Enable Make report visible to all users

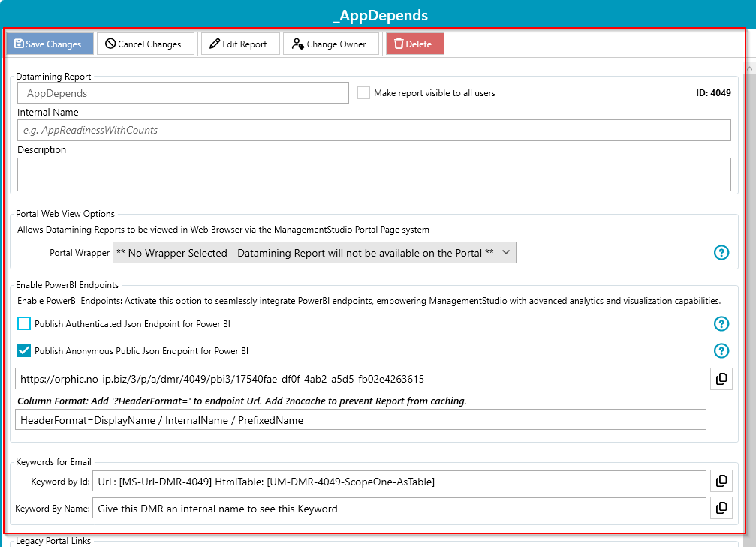pyautogui.click(x=363, y=92)
